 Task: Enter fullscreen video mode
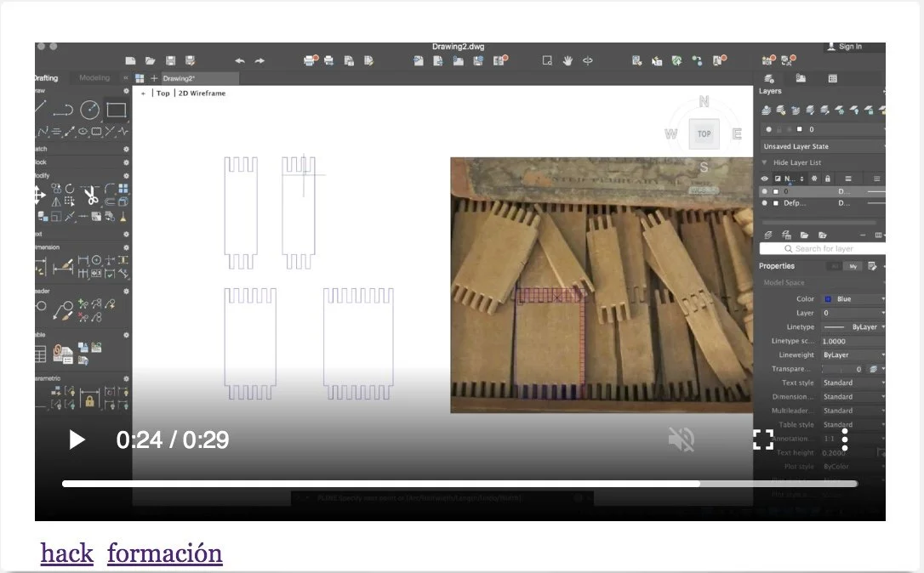click(763, 440)
